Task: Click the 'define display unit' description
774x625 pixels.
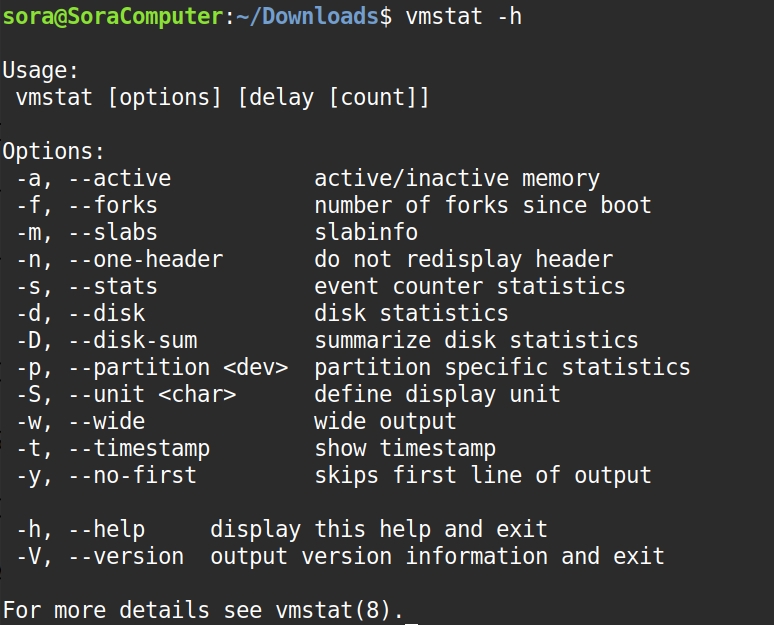Action: point(437,394)
